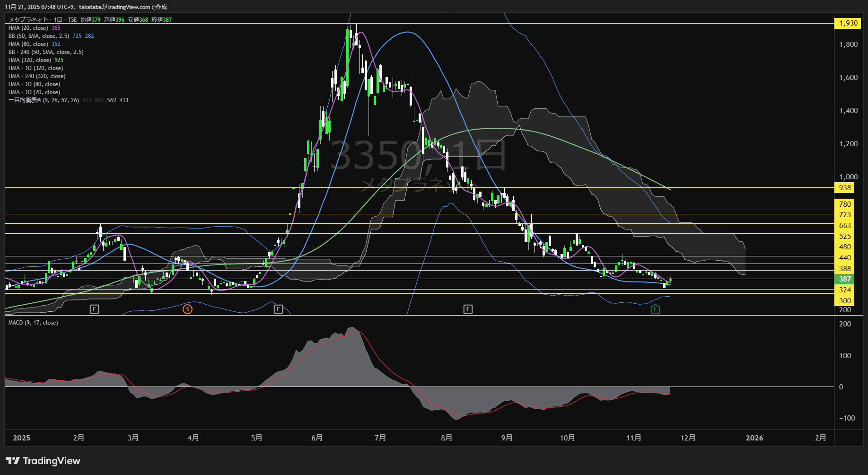Click the green E marker near November
This screenshot has width=868, height=475.
[x=655, y=309]
